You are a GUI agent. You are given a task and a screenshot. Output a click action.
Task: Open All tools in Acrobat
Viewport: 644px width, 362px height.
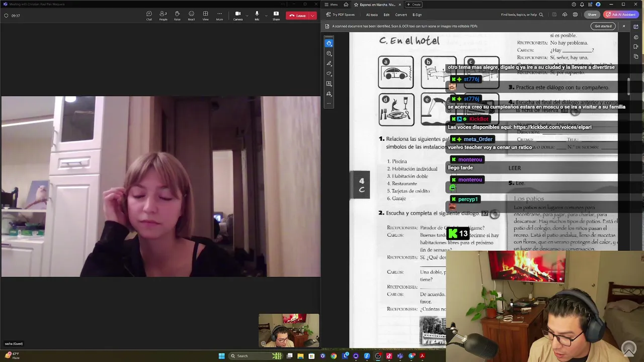point(372,15)
